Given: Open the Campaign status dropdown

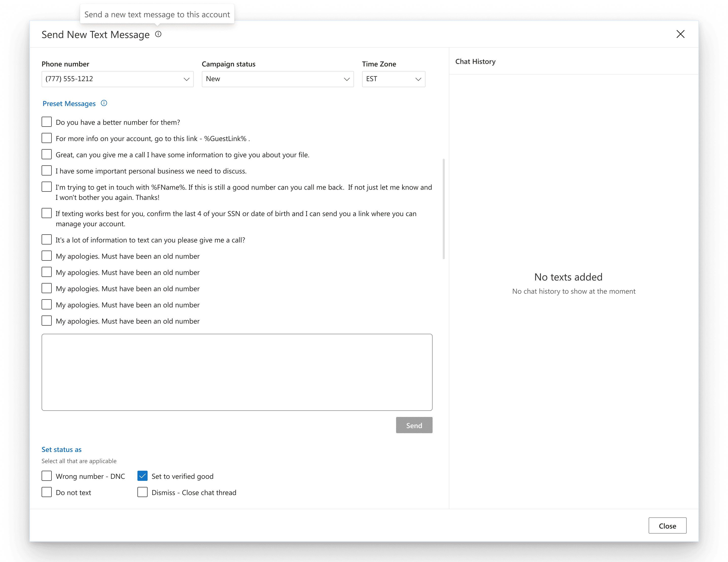Looking at the screenshot, I should pyautogui.click(x=277, y=79).
